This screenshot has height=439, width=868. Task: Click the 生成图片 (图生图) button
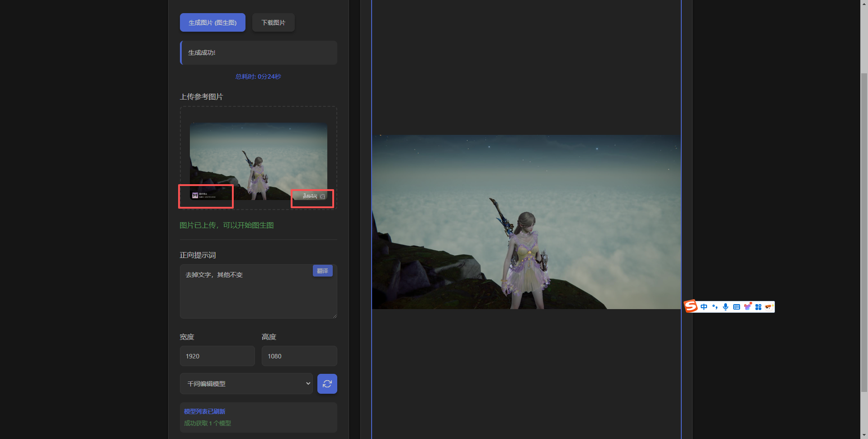[x=212, y=23]
